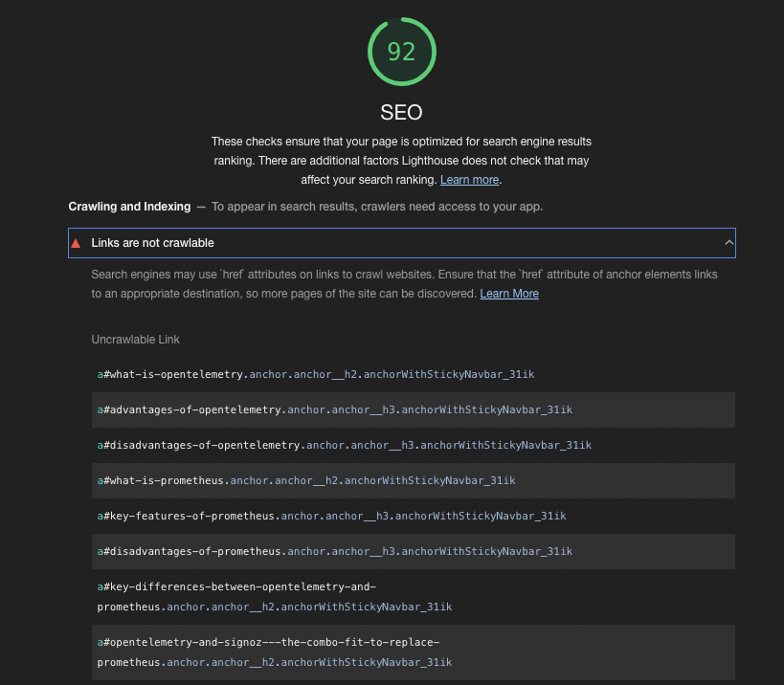Select the key-differences-between-opentelemetry-and-prometheus row
This screenshot has width=784, height=685.
point(275,596)
